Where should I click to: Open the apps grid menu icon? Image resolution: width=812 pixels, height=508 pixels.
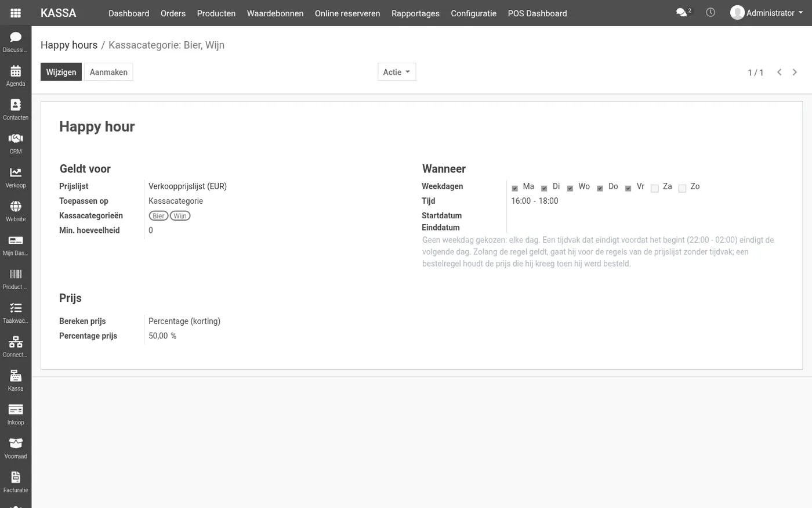click(16, 13)
